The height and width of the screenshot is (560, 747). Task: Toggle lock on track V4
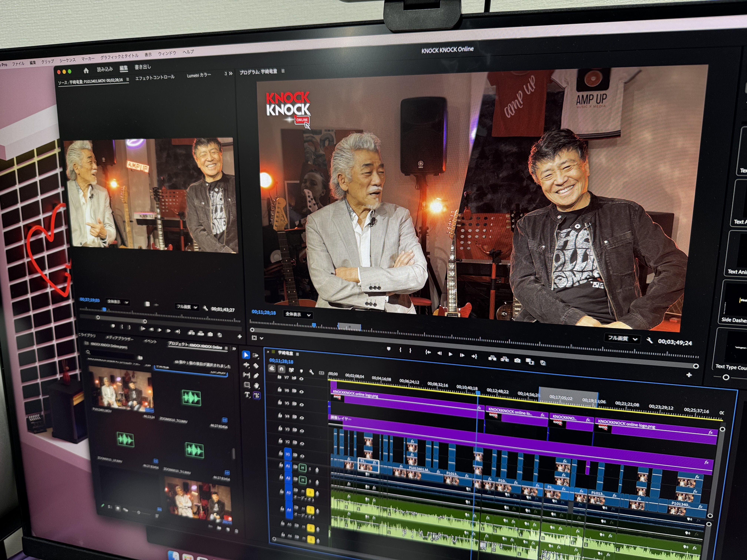280,416
